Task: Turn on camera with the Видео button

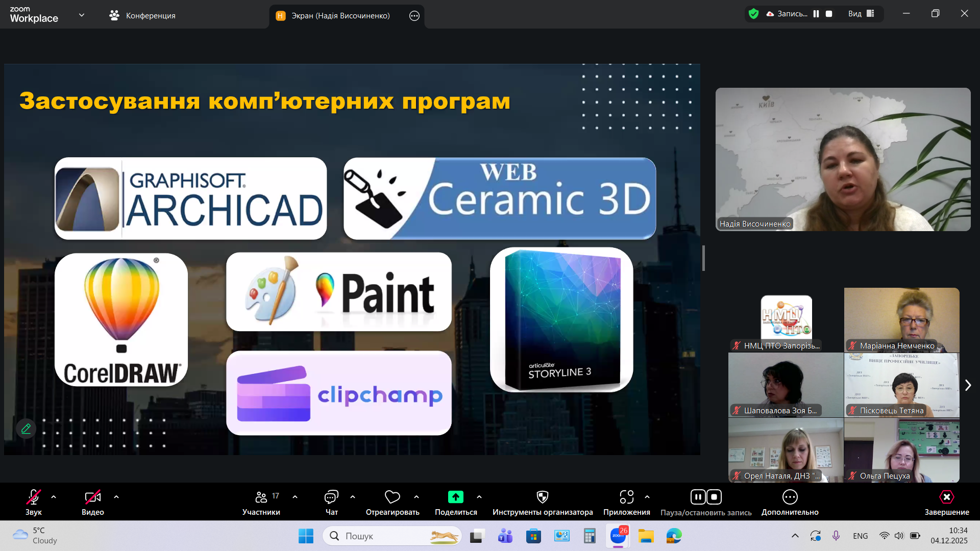Action: (93, 503)
